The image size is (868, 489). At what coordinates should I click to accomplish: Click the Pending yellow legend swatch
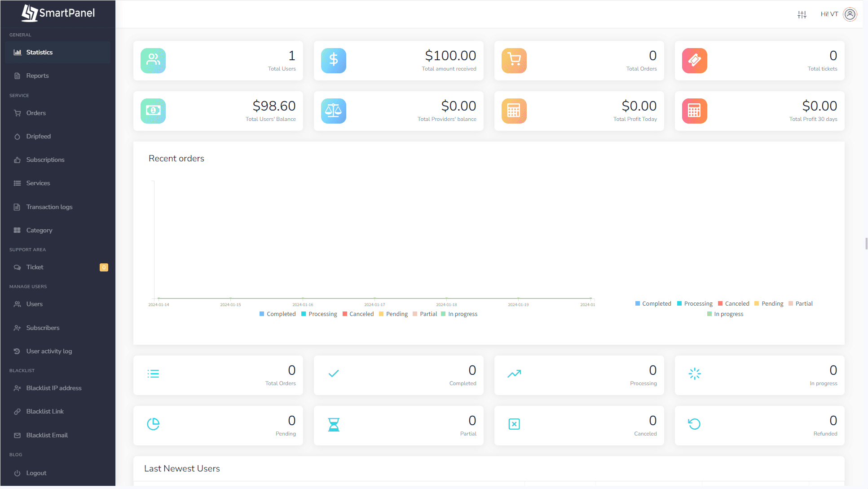[381, 314]
